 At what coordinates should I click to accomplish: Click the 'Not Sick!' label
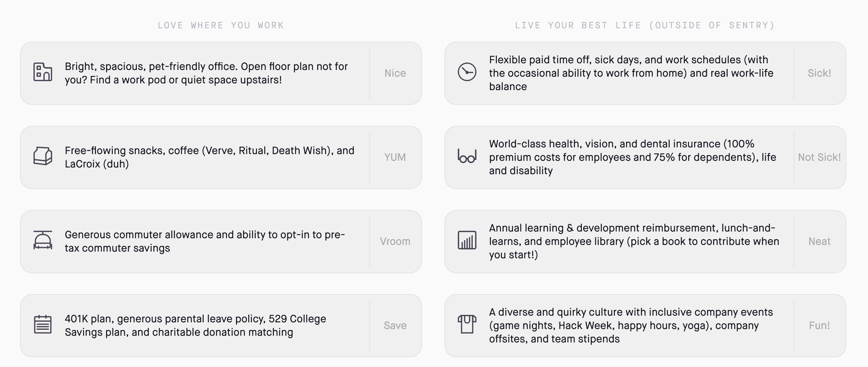tap(819, 157)
